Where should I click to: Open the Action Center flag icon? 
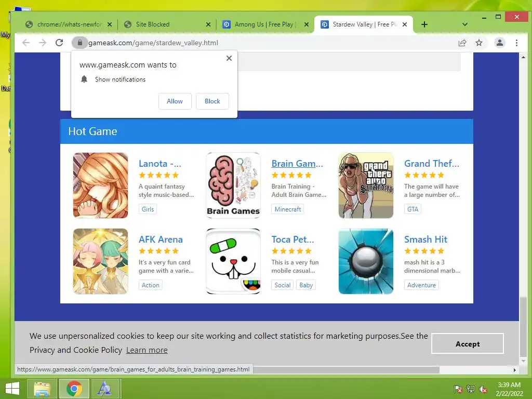[458, 389]
